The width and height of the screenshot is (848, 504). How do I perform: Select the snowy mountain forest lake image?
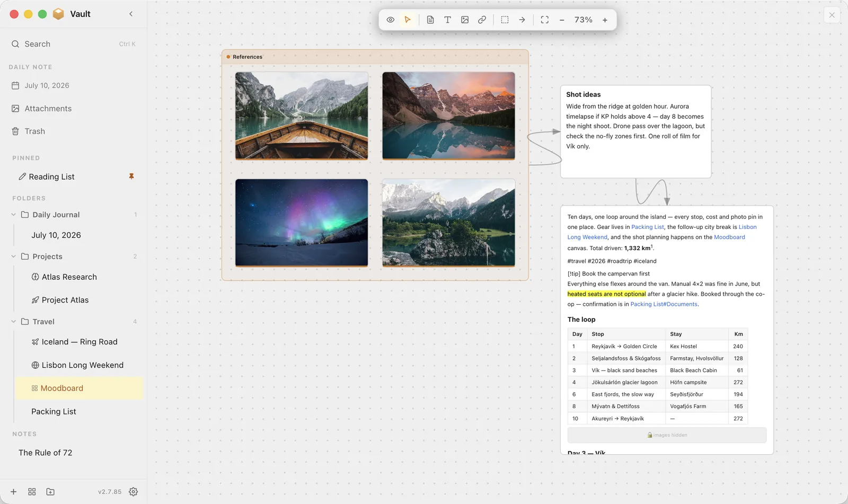(448, 223)
